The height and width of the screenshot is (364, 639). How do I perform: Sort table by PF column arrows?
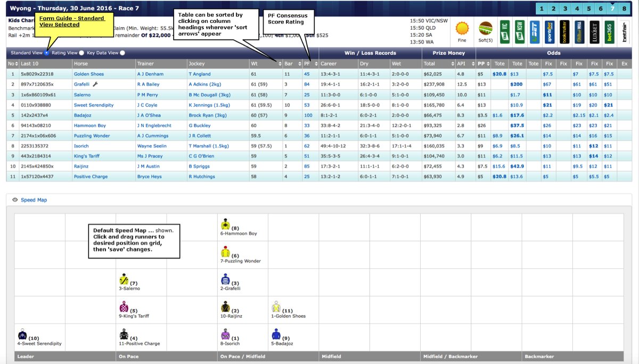316,64
